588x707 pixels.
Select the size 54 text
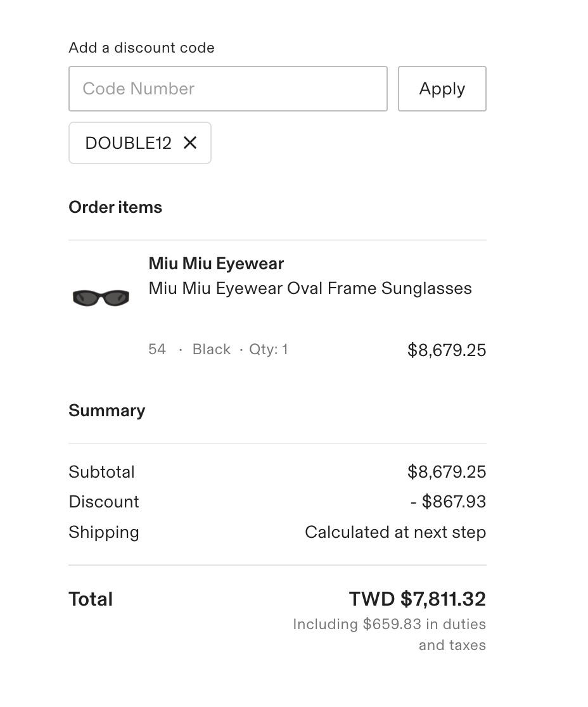[x=157, y=349]
